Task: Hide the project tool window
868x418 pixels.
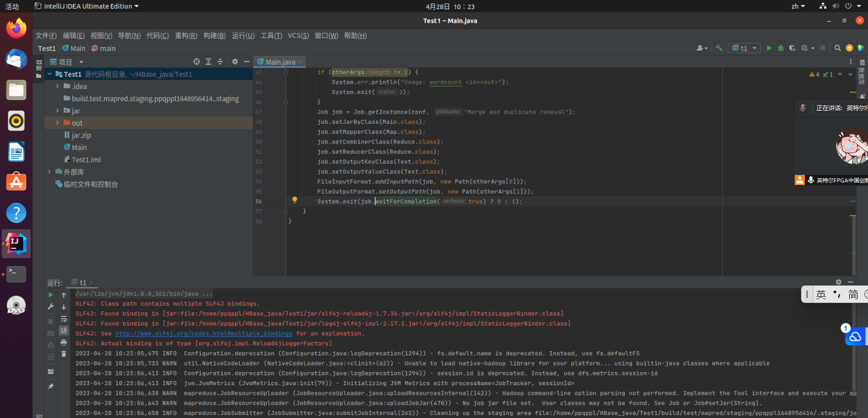Action: 247,62
